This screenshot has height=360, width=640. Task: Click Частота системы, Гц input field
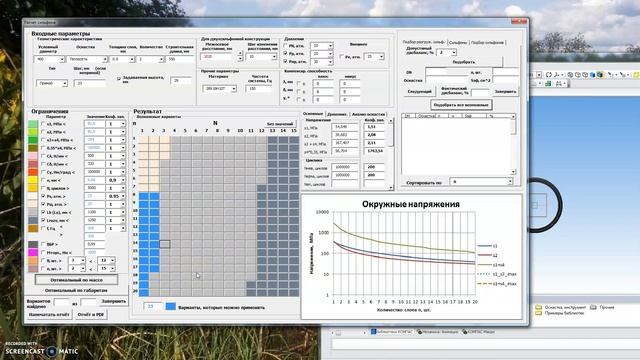tap(259, 89)
